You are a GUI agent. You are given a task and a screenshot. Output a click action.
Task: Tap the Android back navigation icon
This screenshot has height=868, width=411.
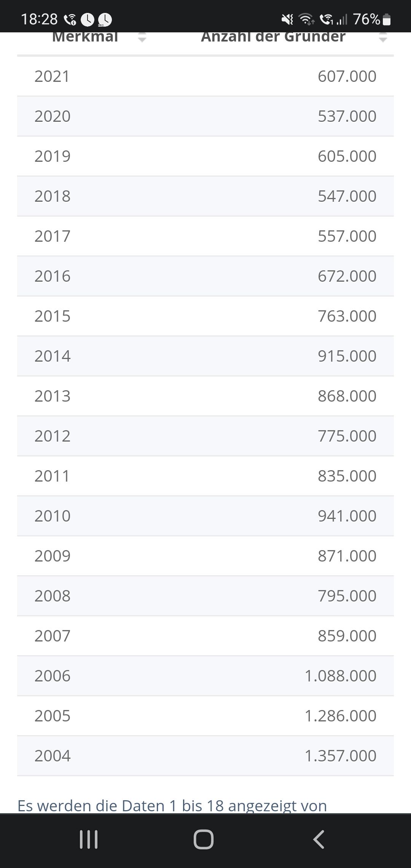tap(319, 839)
